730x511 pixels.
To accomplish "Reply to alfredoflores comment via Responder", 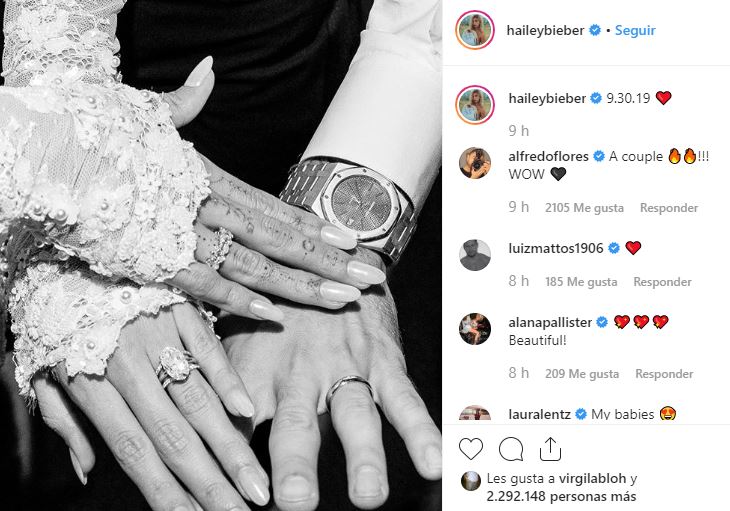I will pyautogui.click(x=669, y=208).
